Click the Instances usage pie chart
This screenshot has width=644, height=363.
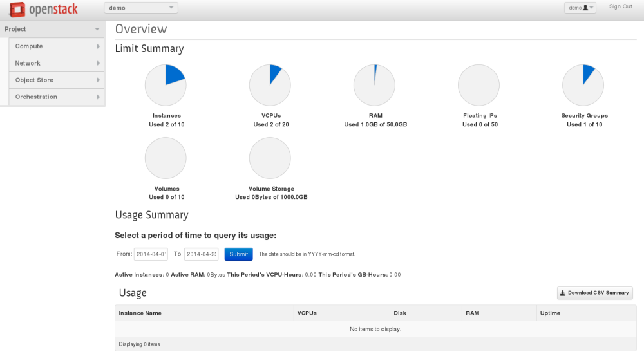click(x=166, y=85)
